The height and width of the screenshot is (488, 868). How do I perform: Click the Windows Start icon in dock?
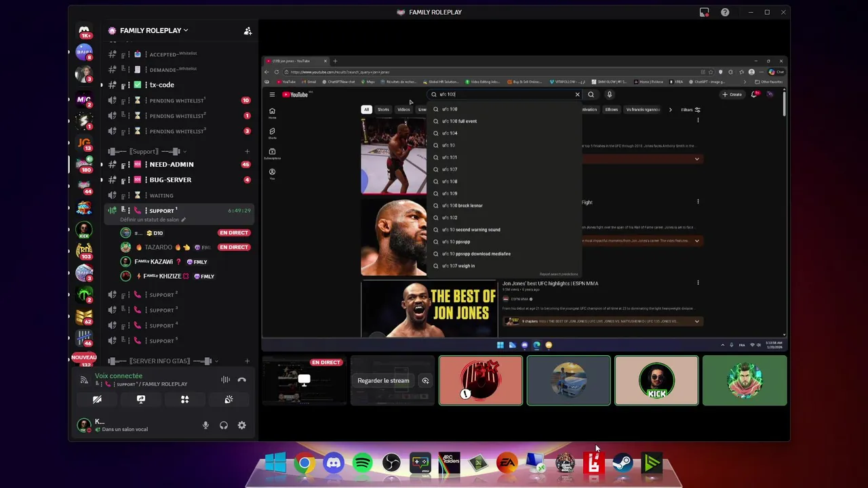click(x=275, y=464)
